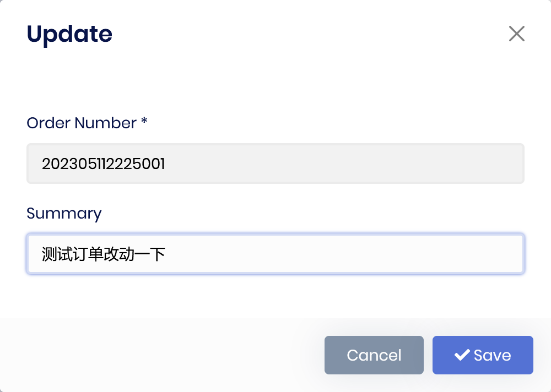Click the gray dialog footer bar
Image resolution: width=551 pixels, height=392 pixels.
pyautogui.click(x=165, y=355)
